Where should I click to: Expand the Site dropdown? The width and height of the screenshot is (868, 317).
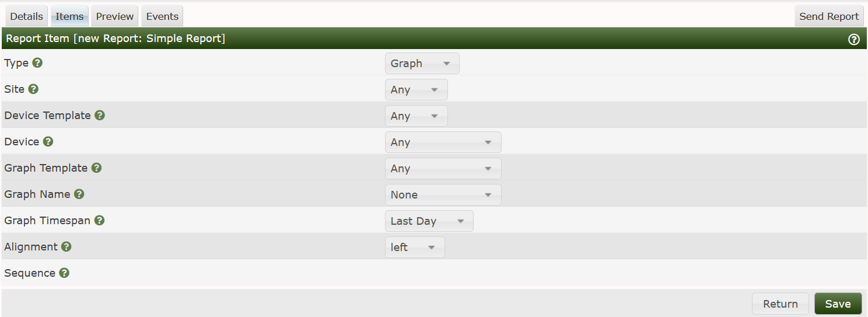(416, 90)
